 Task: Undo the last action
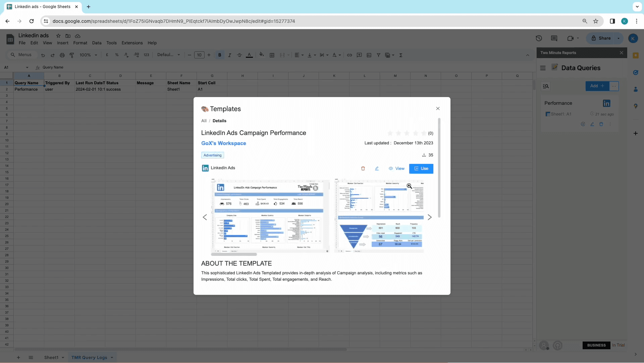[x=43, y=55]
